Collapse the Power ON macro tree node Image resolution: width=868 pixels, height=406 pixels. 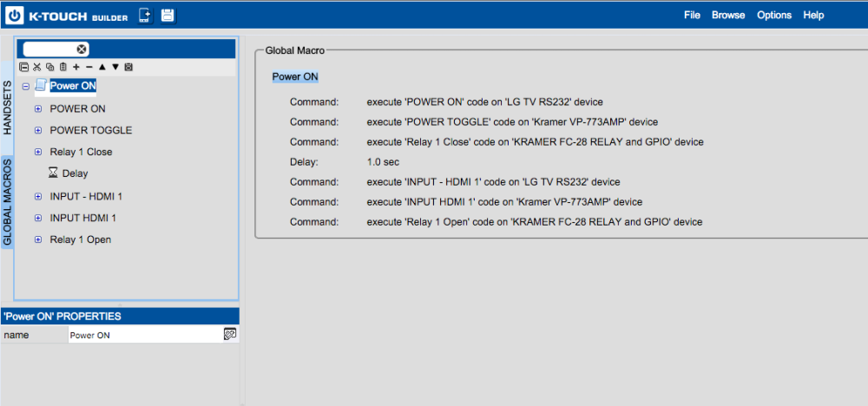pyautogui.click(x=25, y=86)
